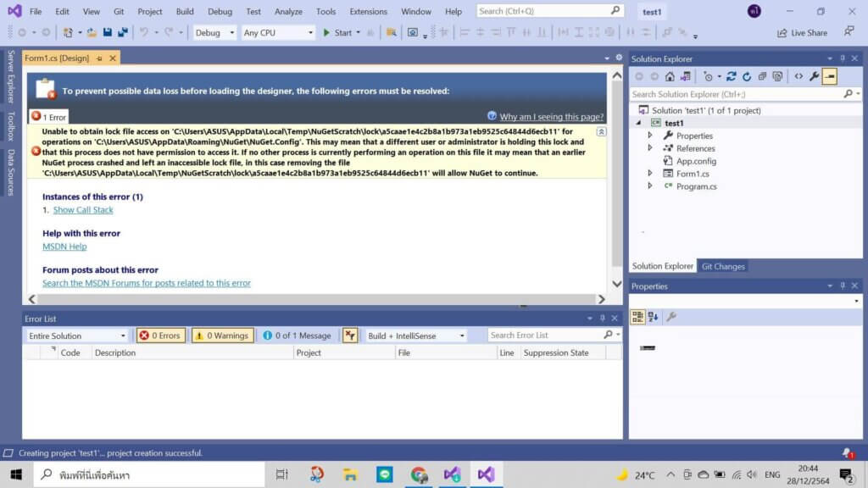868x488 pixels.
Task: Expand the References node in Solution Explorer
Action: [x=650, y=148]
